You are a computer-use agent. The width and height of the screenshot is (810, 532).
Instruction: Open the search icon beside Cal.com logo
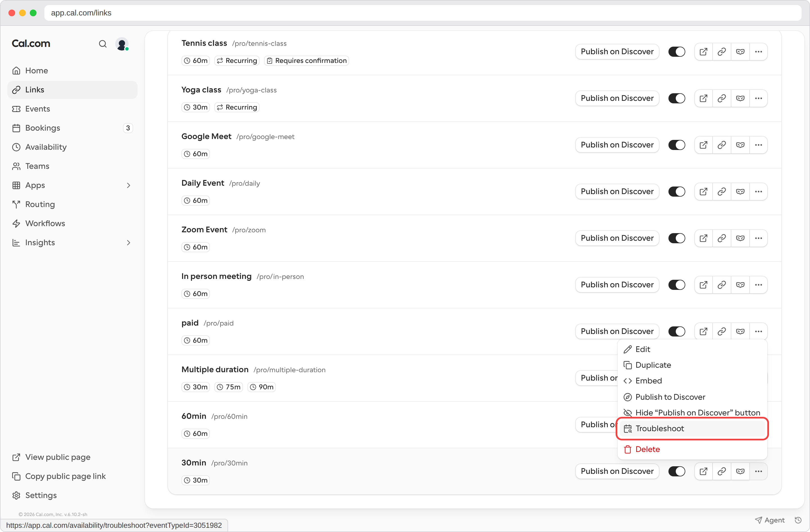tap(103, 44)
